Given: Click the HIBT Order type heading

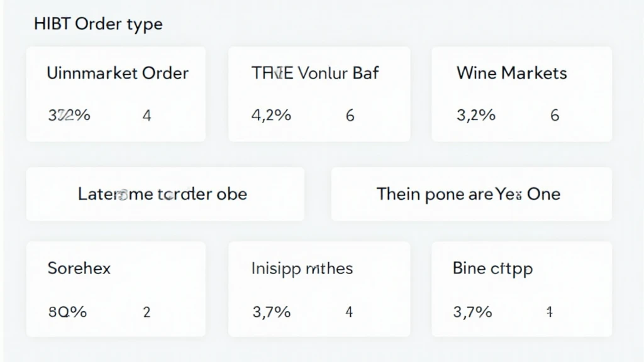Looking at the screenshot, I should pos(99,24).
